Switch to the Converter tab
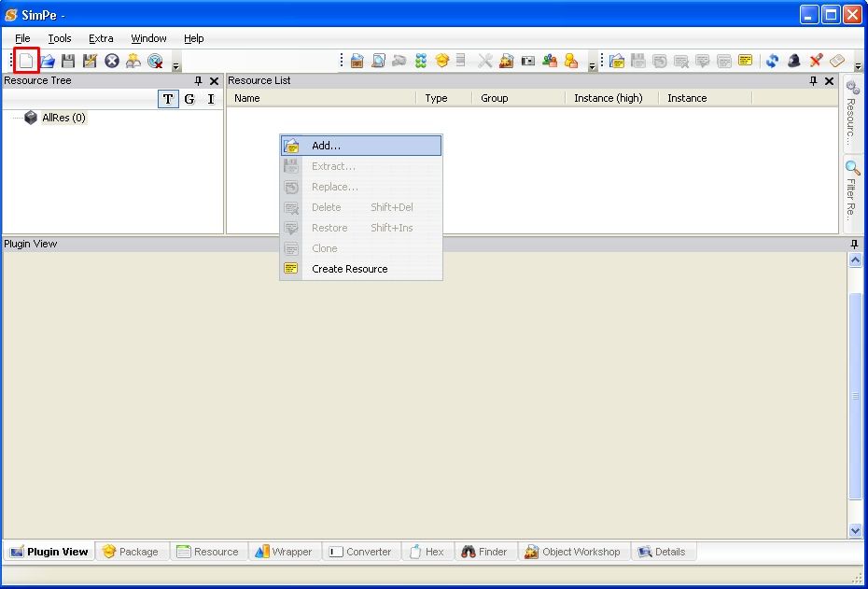This screenshot has height=589, width=868. pyautogui.click(x=360, y=552)
